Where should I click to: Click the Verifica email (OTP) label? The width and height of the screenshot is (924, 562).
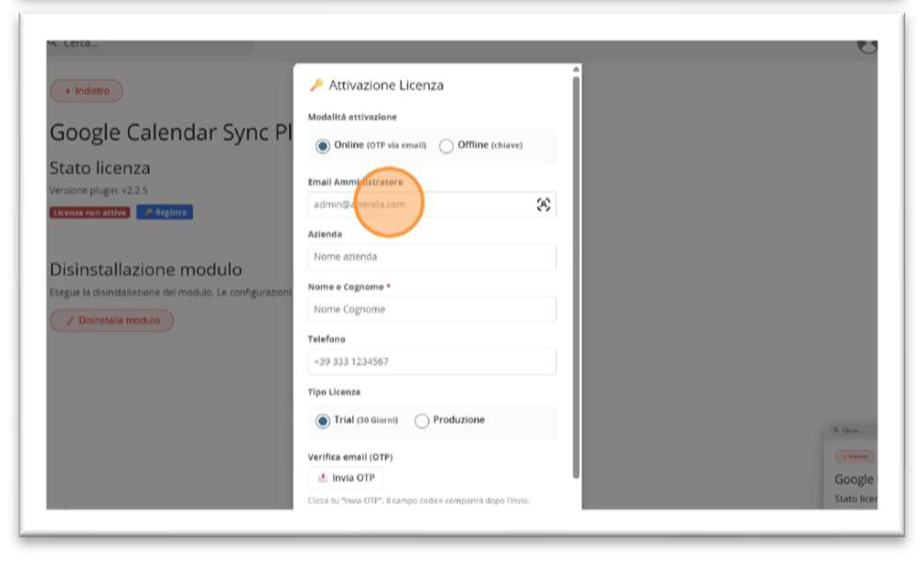point(350,457)
